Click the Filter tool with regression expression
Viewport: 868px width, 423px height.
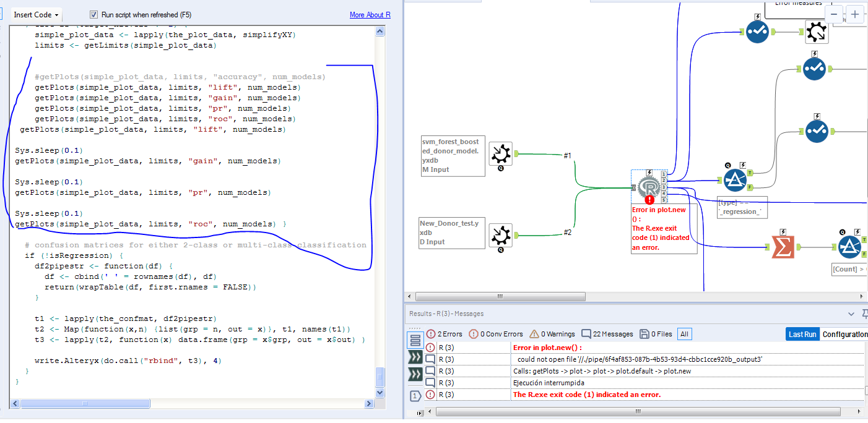pos(736,179)
